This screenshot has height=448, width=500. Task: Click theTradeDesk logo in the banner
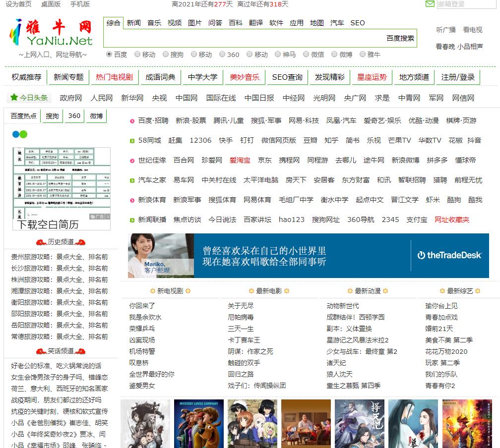coord(449,255)
